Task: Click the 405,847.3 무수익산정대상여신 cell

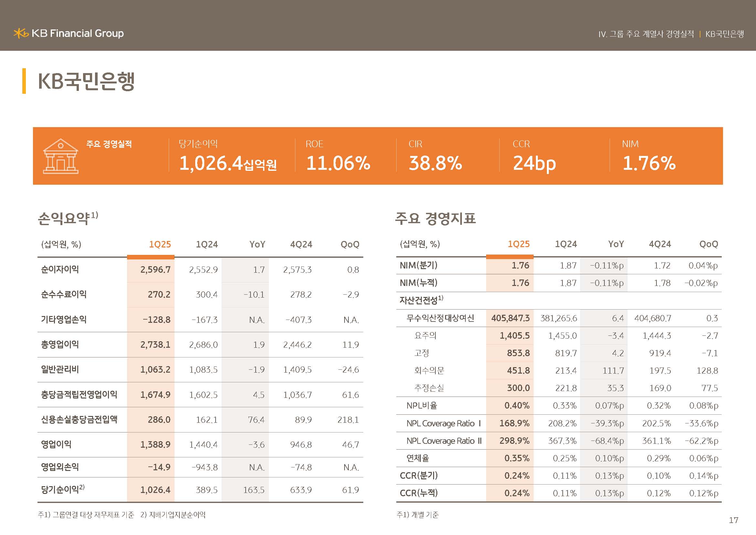Action: [510, 318]
